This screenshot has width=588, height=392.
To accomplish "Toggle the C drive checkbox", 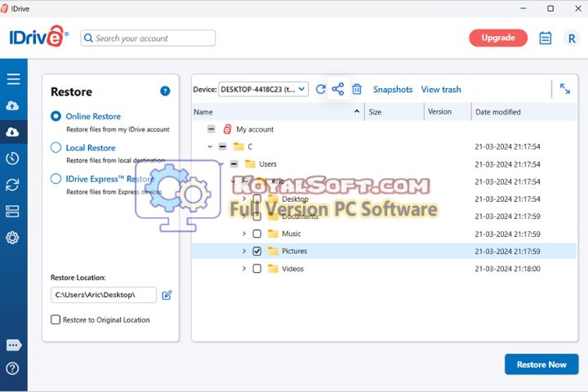I will coord(223,147).
